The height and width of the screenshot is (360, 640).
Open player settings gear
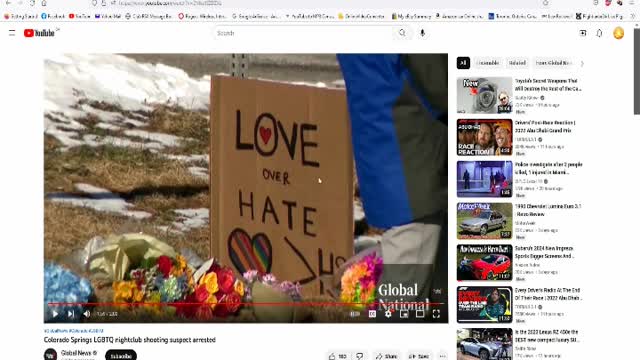(x=388, y=313)
